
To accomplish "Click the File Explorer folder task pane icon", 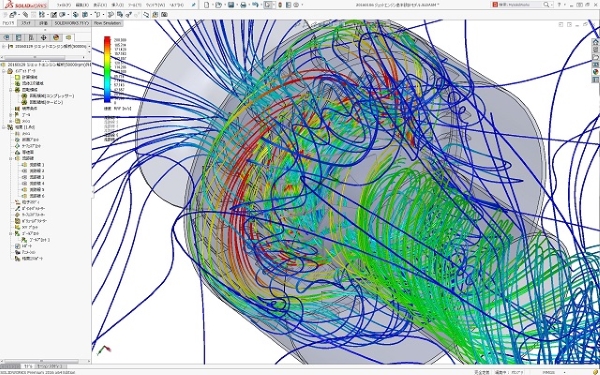I will point(595,57).
